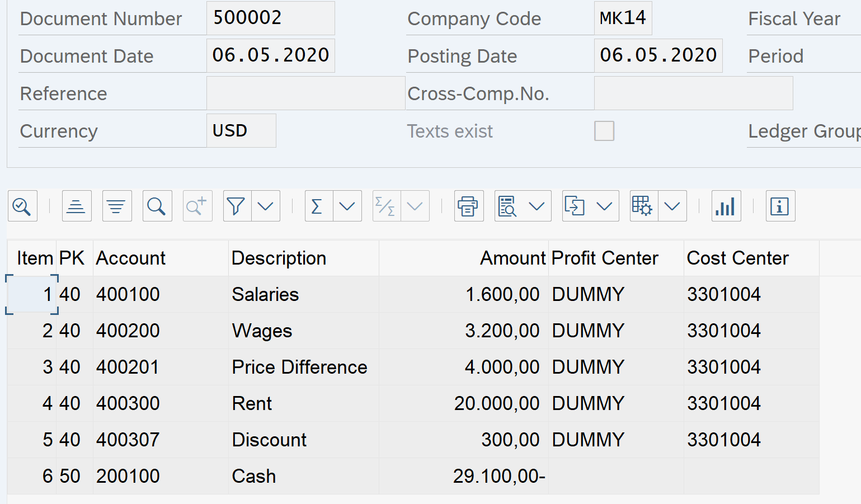
Task: Print the line item list
Action: [x=468, y=206]
